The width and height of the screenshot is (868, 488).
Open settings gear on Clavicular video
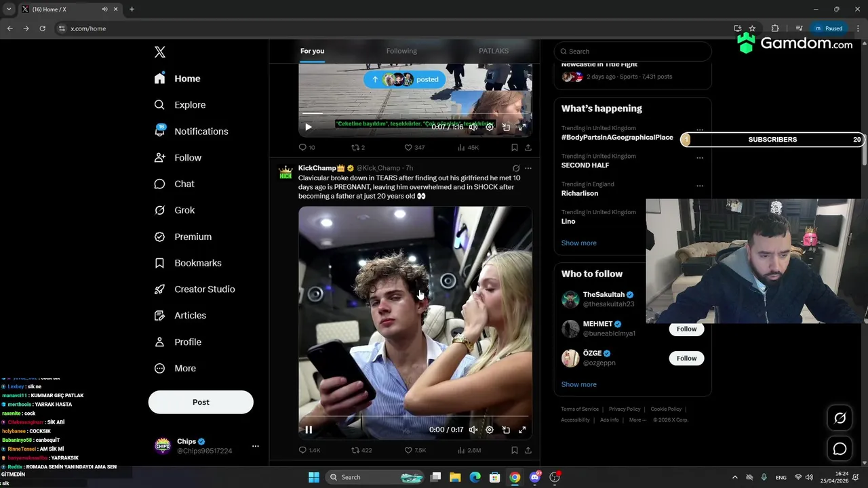[490, 430]
